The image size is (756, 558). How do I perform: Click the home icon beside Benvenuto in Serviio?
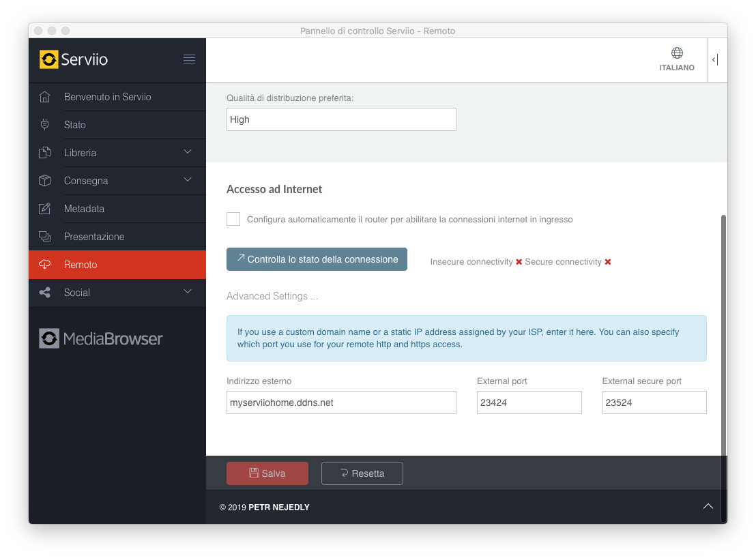point(45,97)
